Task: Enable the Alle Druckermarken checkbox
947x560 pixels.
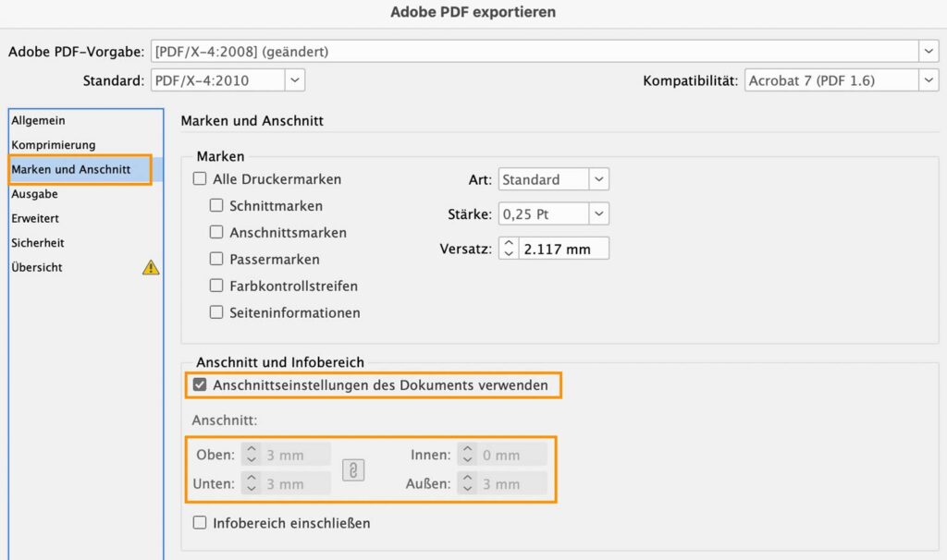Action: 200,179
